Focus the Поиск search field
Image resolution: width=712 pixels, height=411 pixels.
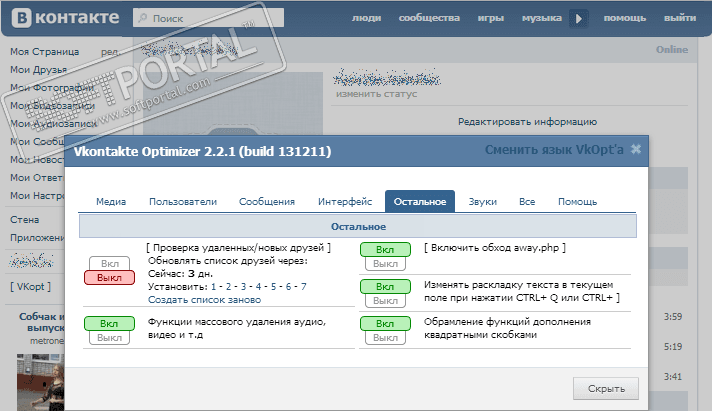(208, 18)
